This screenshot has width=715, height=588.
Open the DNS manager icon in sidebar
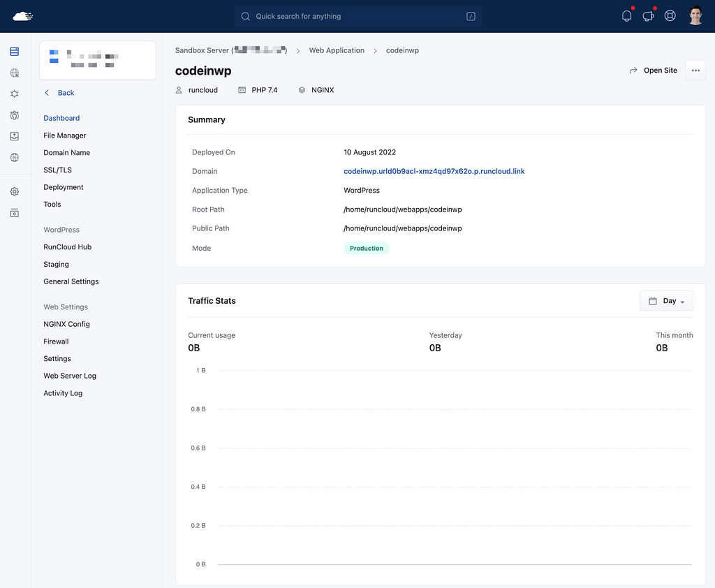tap(14, 157)
